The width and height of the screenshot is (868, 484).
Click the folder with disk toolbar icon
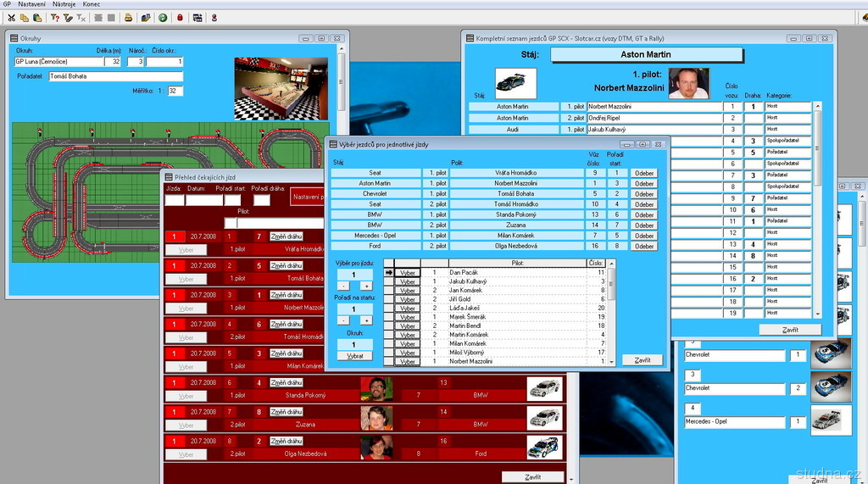(x=146, y=18)
